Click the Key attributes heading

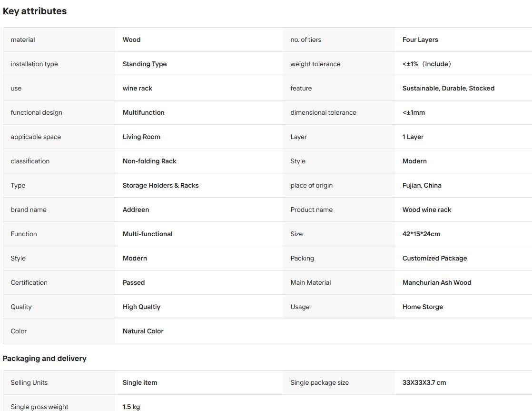(x=35, y=11)
